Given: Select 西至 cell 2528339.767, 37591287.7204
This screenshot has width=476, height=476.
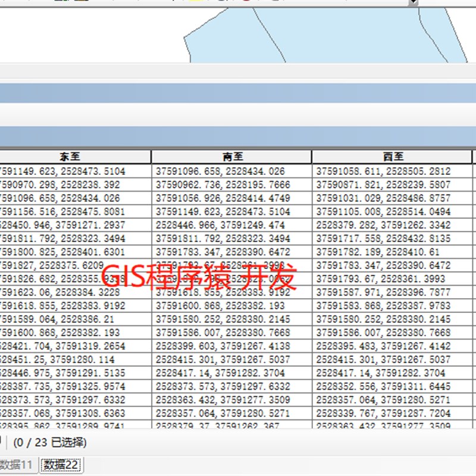Looking at the screenshot, I should (392, 414).
